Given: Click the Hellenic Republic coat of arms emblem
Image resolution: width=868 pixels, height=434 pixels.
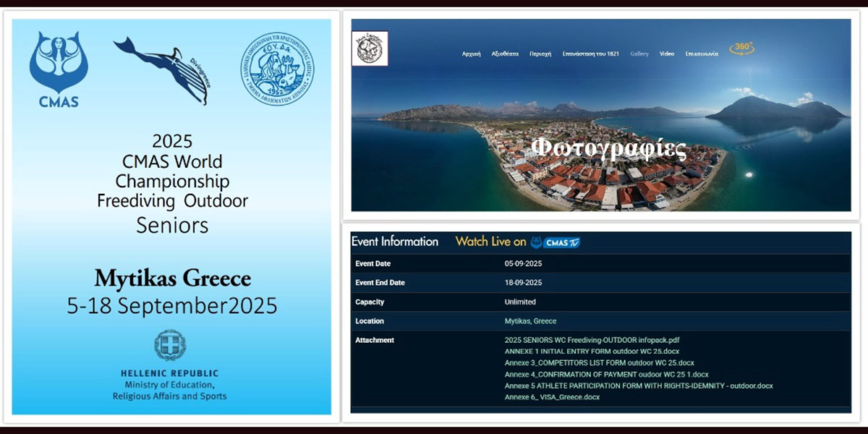Looking at the screenshot, I should (170, 345).
